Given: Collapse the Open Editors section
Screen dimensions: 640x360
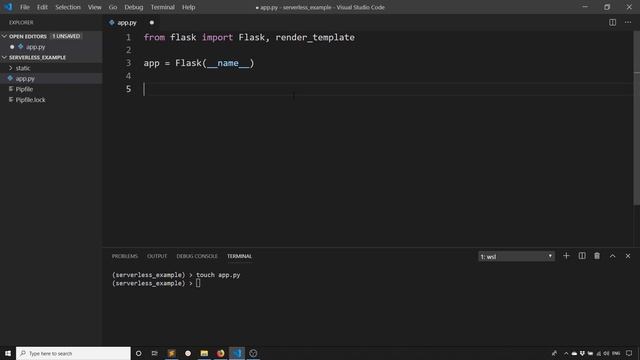Looking at the screenshot, I should point(4,36).
